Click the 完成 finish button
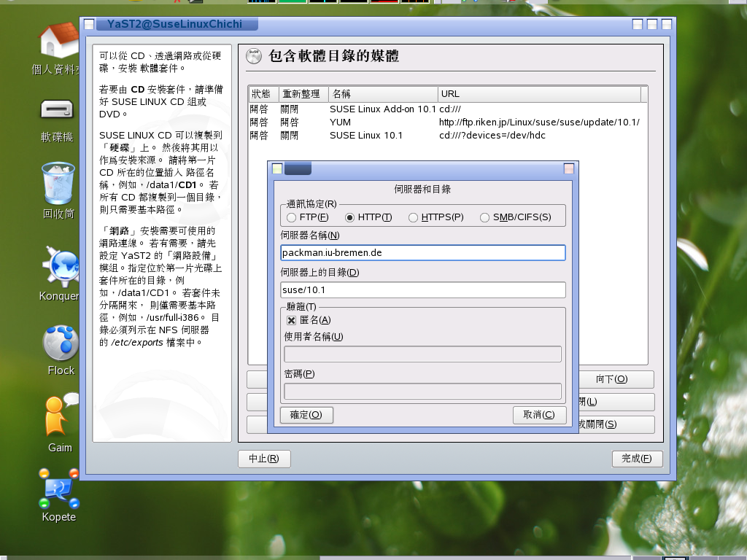The height and width of the screenshot is (560, 747). coord(637,459)
